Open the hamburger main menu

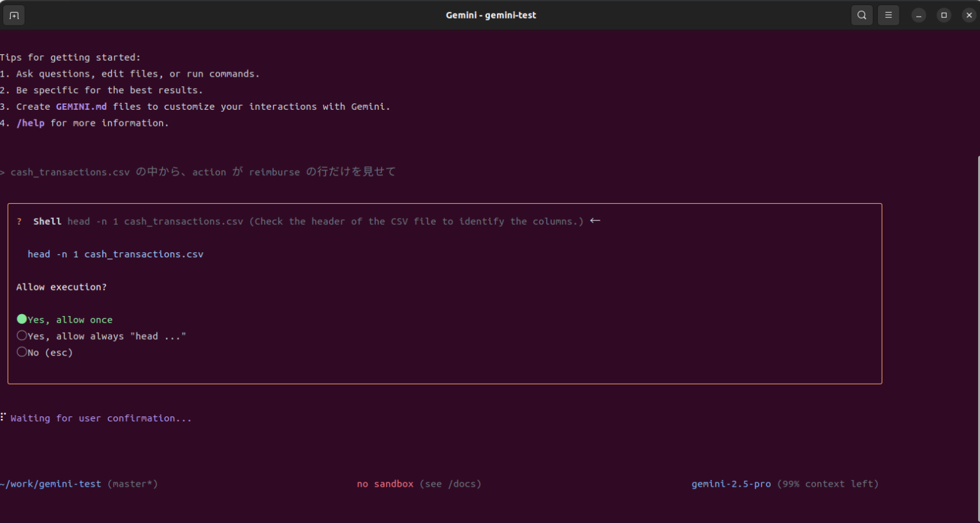coord(888,15)
